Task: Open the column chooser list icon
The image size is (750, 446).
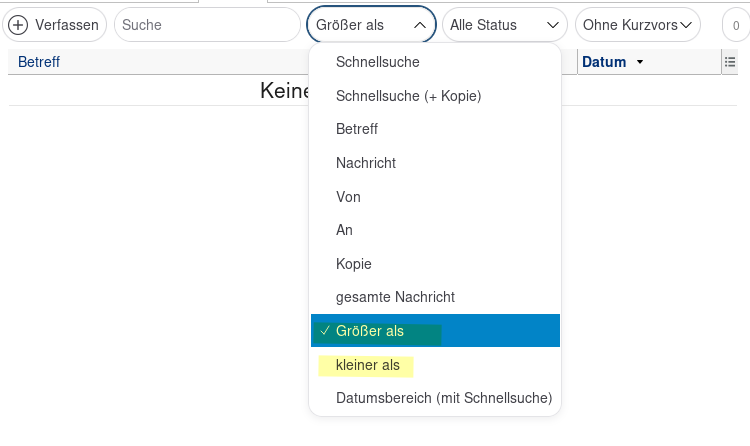Action: point(730,62)
